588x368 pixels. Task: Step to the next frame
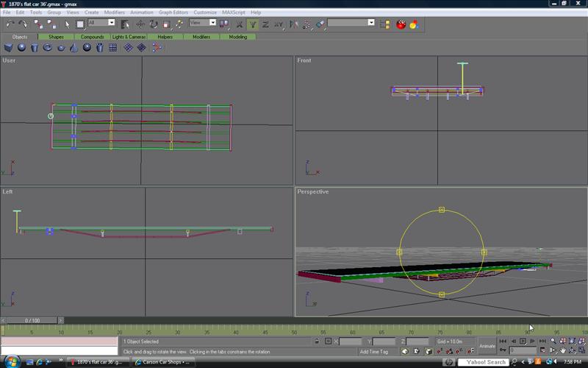pos(532,341)
